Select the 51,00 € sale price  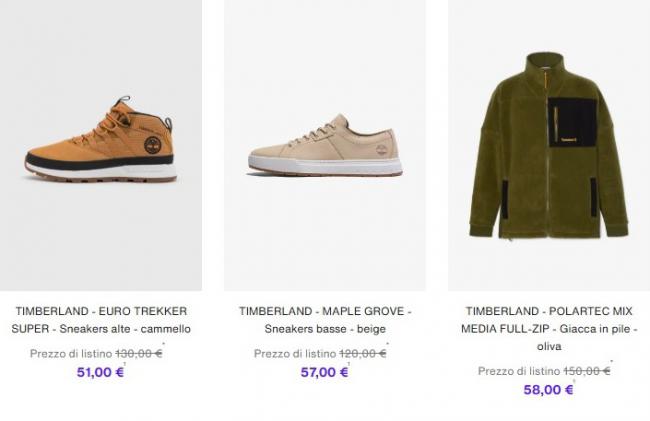pos(100,372)
